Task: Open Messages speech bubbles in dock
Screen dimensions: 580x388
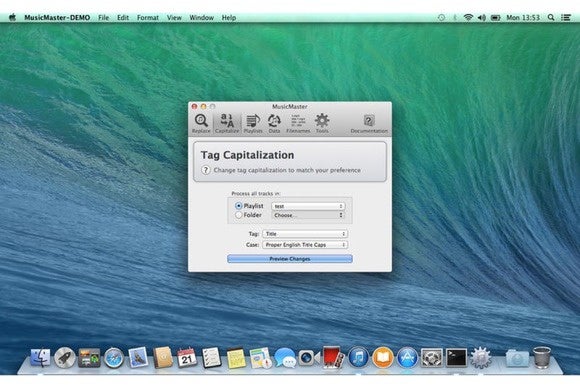Action: (285, 358)
